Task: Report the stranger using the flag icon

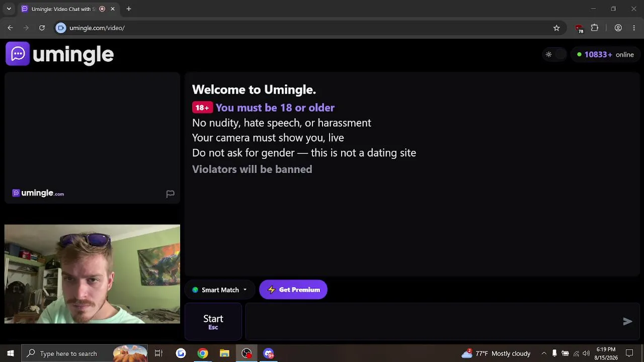Action: point(170,194)
